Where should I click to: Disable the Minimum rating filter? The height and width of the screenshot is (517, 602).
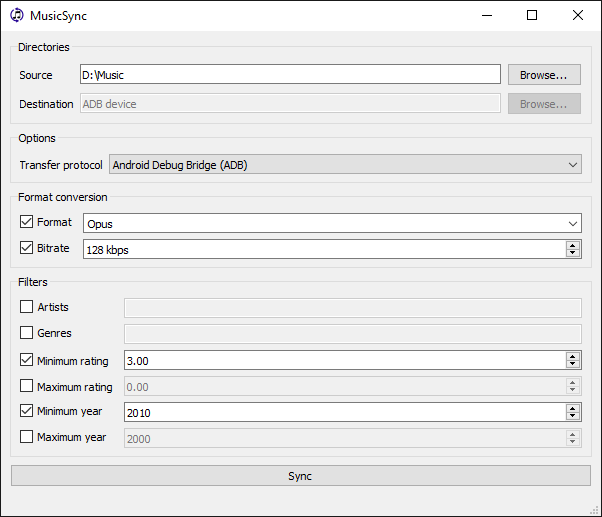(27, 360)
